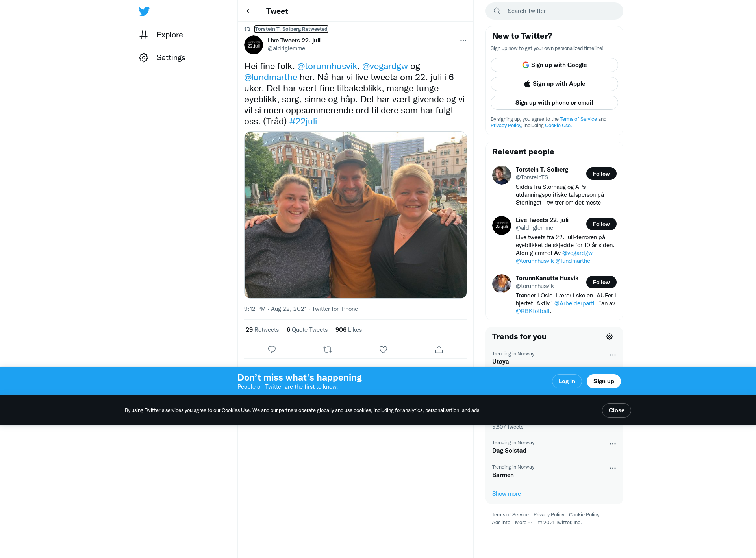Image resolution: width=756 pixels, height=558 pixels.
Task: Open the photo of three people
Action: (x=356, y=215)
